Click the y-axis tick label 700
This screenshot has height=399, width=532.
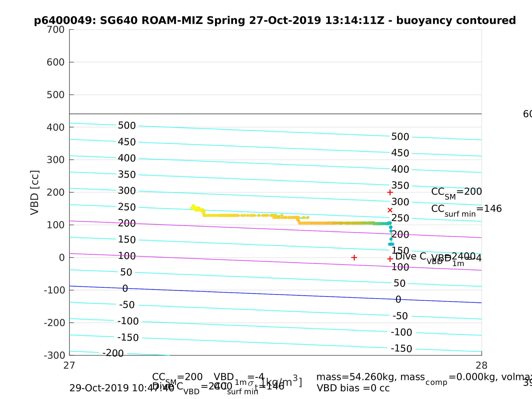point(56,30)
